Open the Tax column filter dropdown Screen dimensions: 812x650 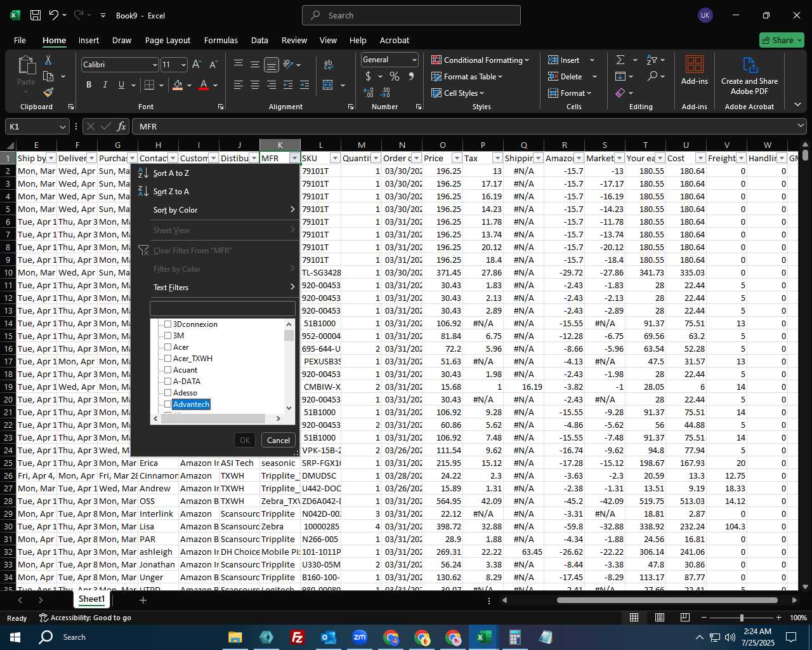click(497, 158)
